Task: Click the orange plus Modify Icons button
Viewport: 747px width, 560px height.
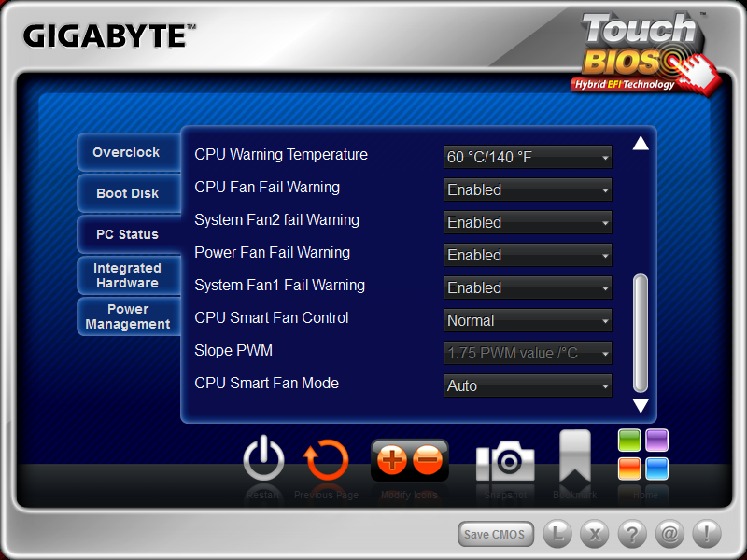Action: pyautogui.click(x=391, y=460)
